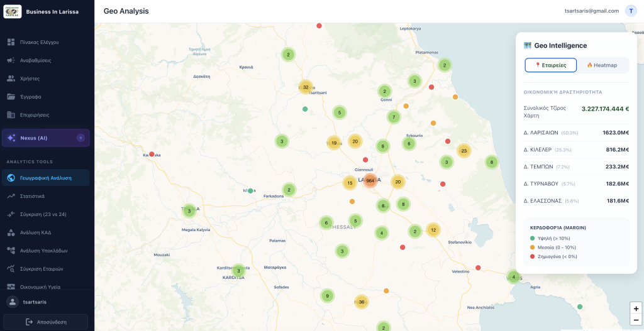Click the Ανάλυση ΚΑΔ shapes icon

pos(11,232)
